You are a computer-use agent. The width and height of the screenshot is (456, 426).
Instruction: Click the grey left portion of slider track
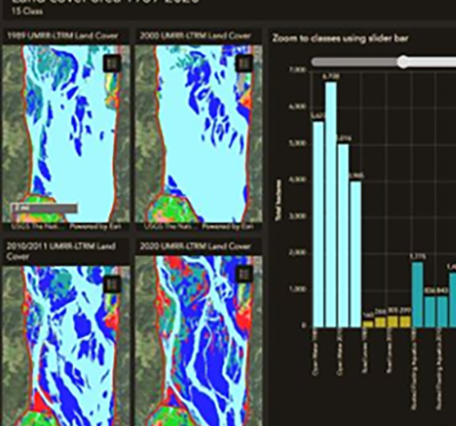354,62
